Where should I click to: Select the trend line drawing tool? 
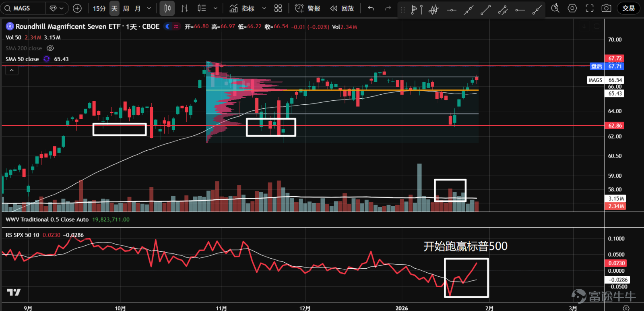pos(485,10)
